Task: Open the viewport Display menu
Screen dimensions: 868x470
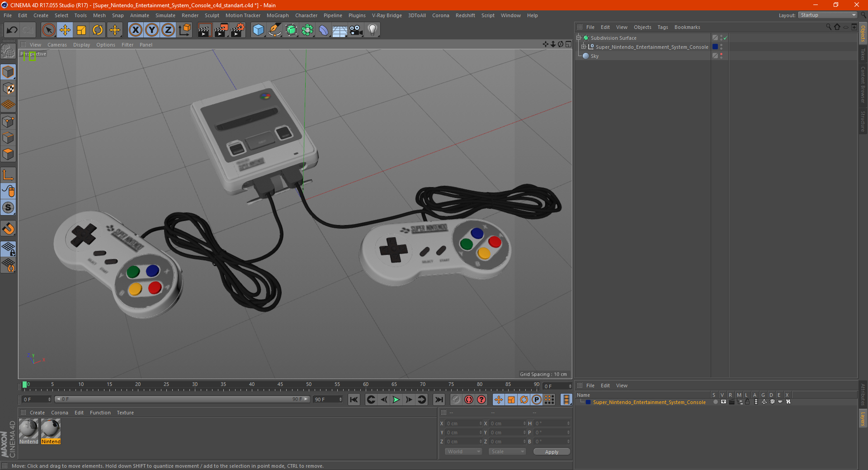Action: (x=81, y=45)
